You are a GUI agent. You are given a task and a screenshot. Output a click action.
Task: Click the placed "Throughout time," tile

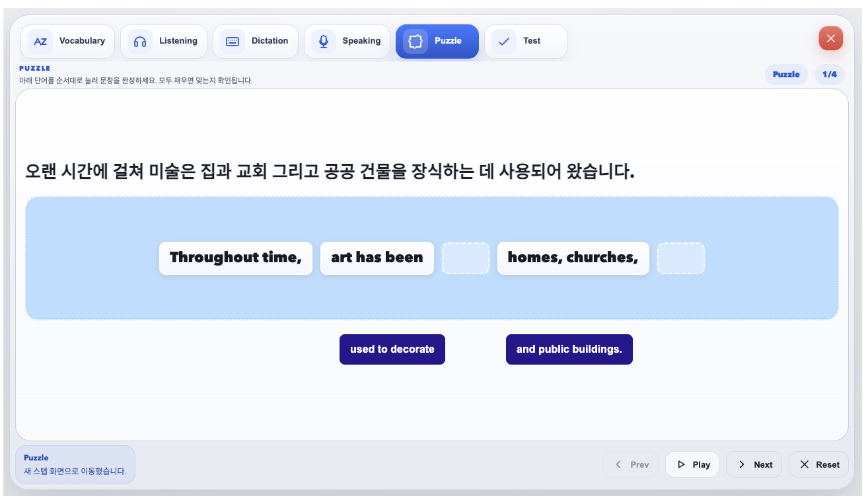[x=236, y=258]
